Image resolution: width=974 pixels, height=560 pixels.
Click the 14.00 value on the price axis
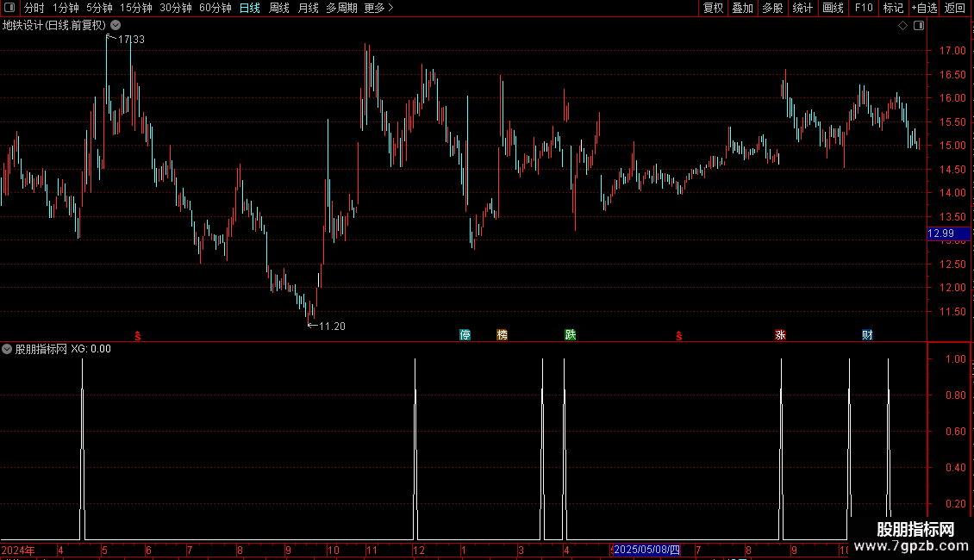coord(952,193)
